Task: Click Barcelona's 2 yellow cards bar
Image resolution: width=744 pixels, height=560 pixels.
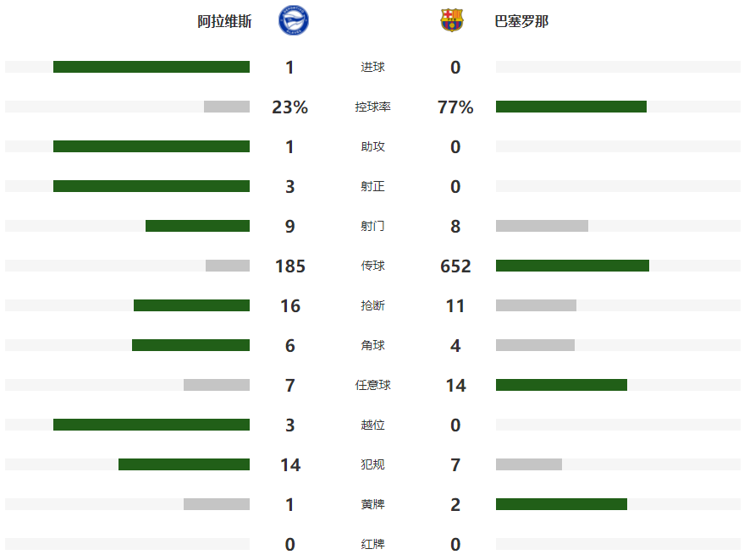Action: point(561,504)
